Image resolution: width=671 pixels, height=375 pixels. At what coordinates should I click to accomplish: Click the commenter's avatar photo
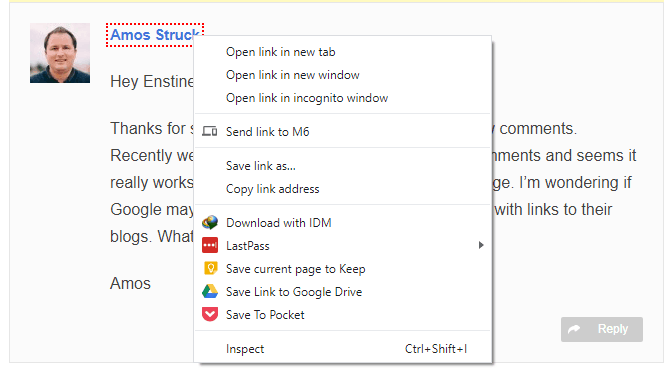pyautogui.click(x=60, y=53)
